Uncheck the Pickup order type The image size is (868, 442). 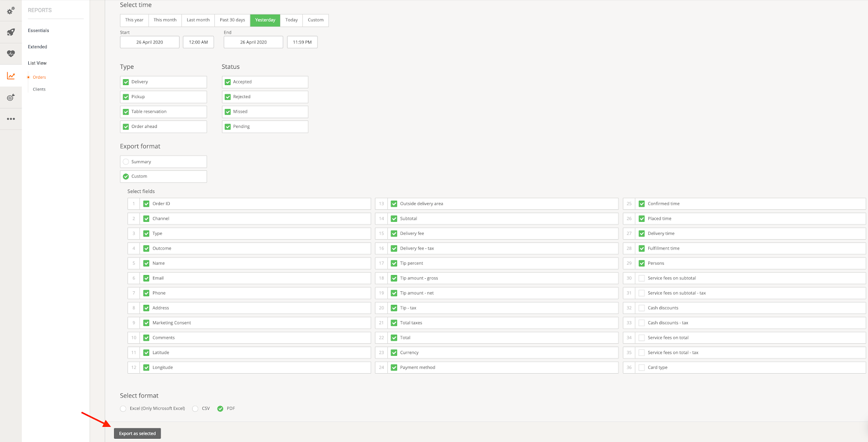tap(126, 97)
